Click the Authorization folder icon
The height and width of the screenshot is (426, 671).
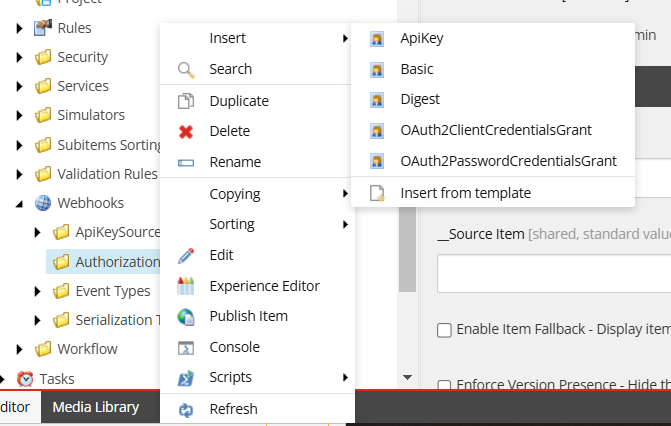click(x=61, y=262)
